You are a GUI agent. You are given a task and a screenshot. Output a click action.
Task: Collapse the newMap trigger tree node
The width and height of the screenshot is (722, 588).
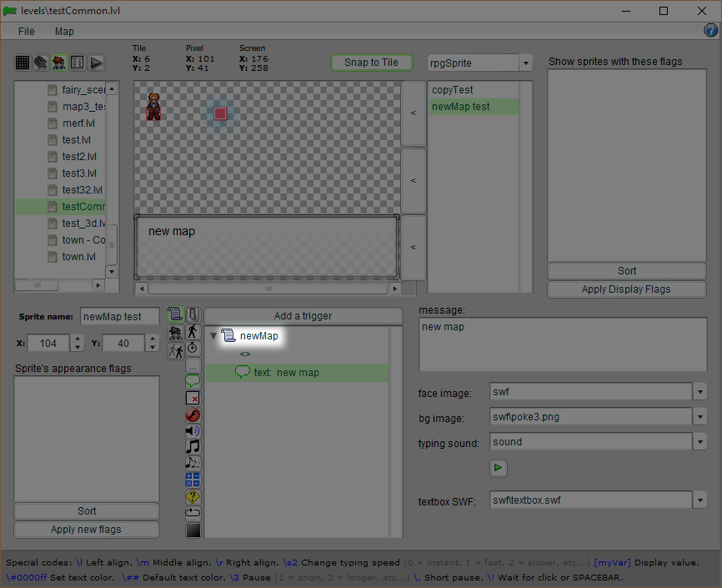pos(213,336)
